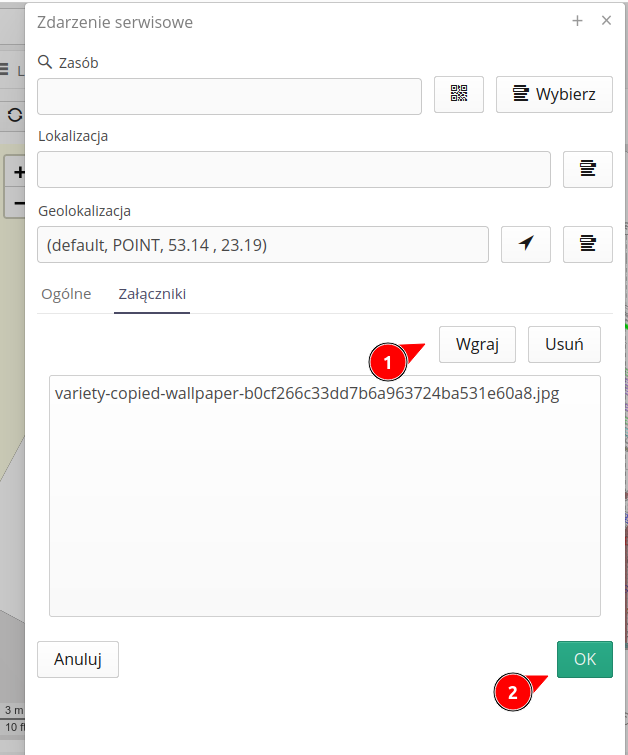
Task: Close the Zdarzenie serwisowe dialog
Action: 606,21
